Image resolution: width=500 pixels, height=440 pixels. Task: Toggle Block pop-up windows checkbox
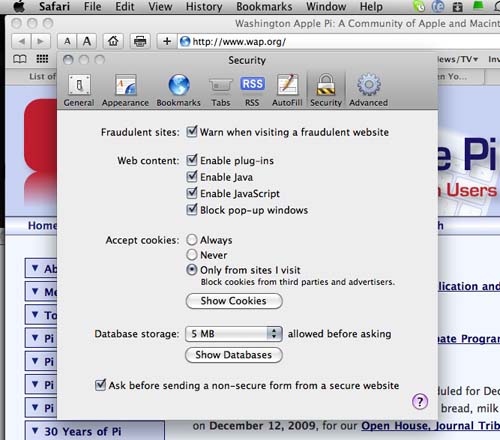(x=192, y=209)
